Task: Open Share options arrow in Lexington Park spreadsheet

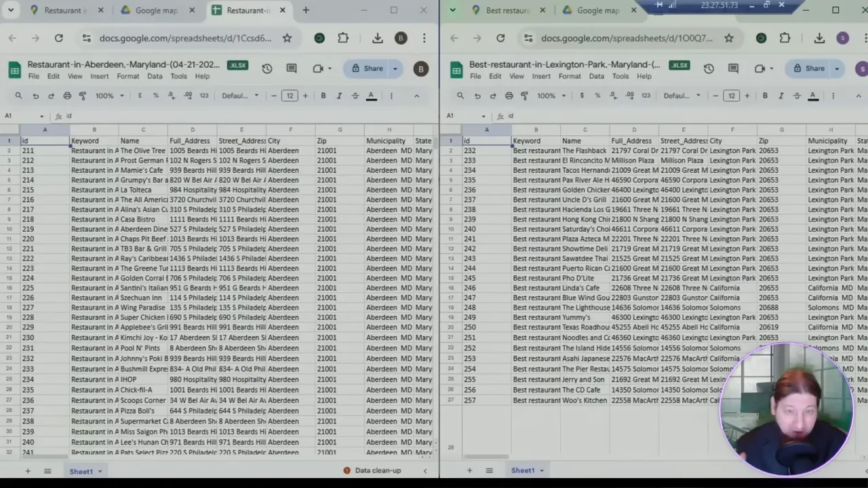Action: click(837, 68)
